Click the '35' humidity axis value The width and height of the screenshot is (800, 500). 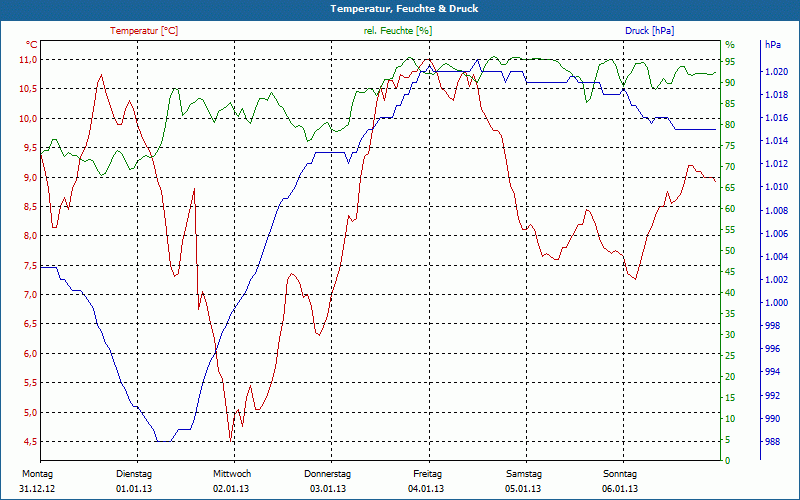click(x=730, y=314)
